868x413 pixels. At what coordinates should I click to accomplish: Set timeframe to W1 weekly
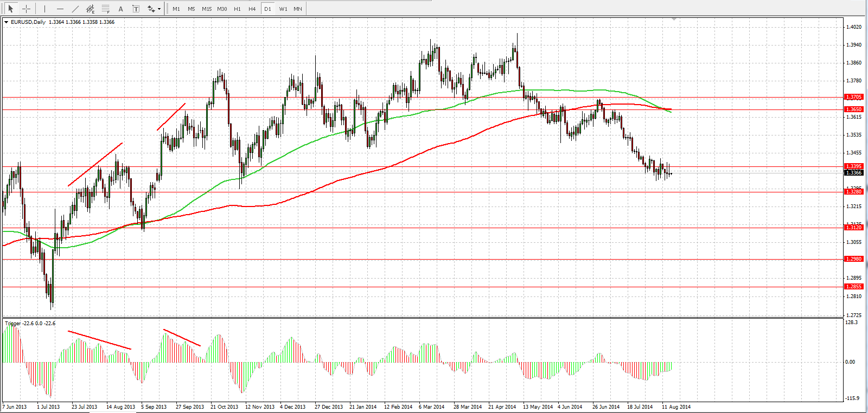pyautogui.click(x=283, y=9)
